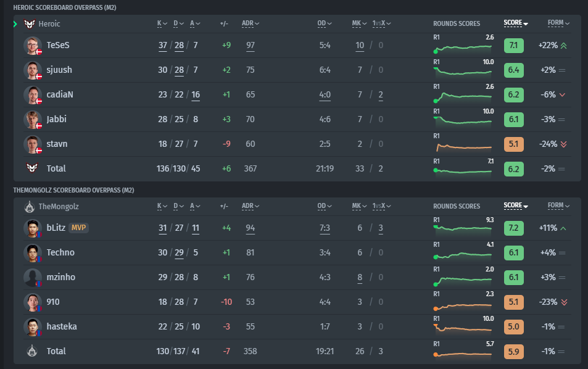Open bLitz player avatar

[x=33, y=228]
